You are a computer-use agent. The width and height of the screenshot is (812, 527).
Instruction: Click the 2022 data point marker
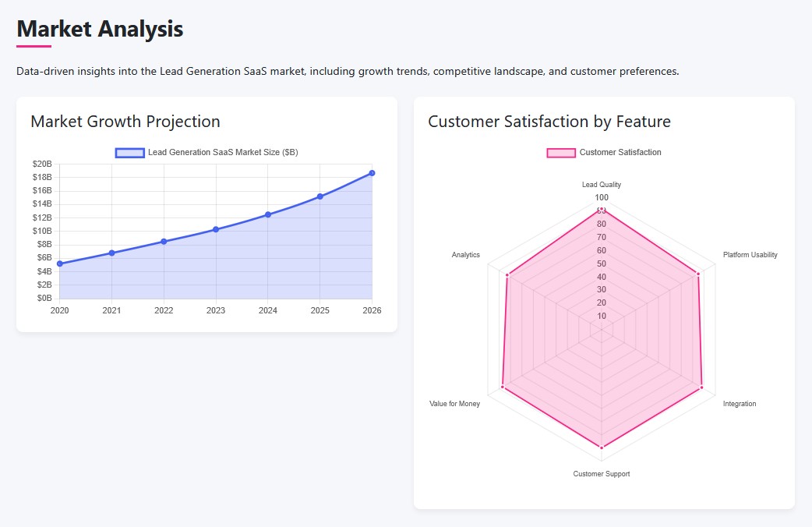point(164,242)
